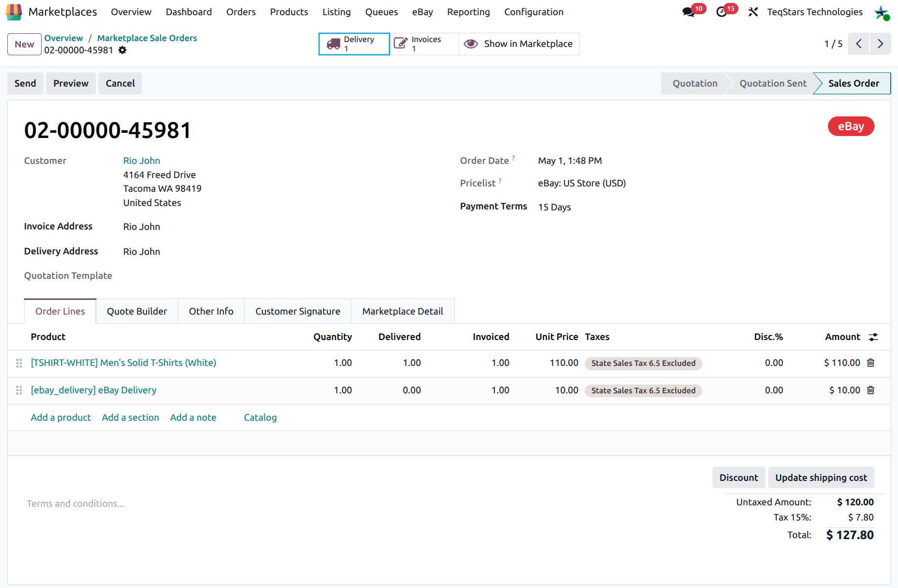Screen dimensions: 898x588
Task: Grab the drag handle of the ebay_delivery line
Action: 19,390
